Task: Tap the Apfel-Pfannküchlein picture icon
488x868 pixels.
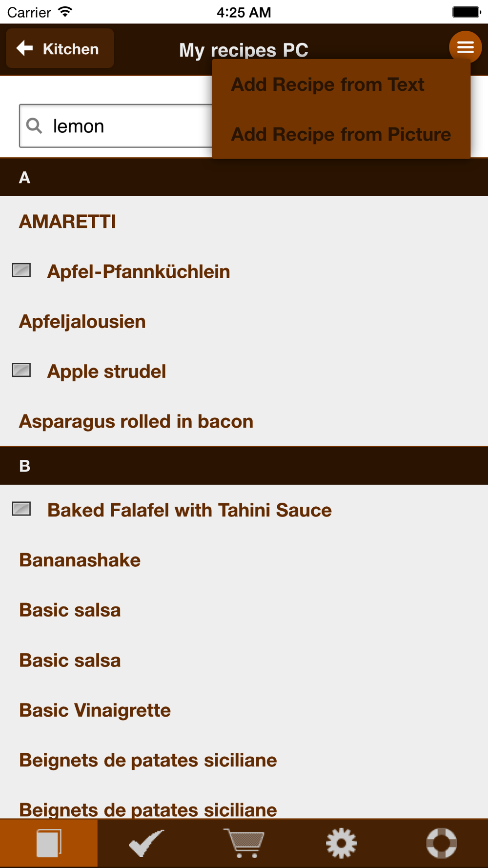Action: (x=21, y=270)
